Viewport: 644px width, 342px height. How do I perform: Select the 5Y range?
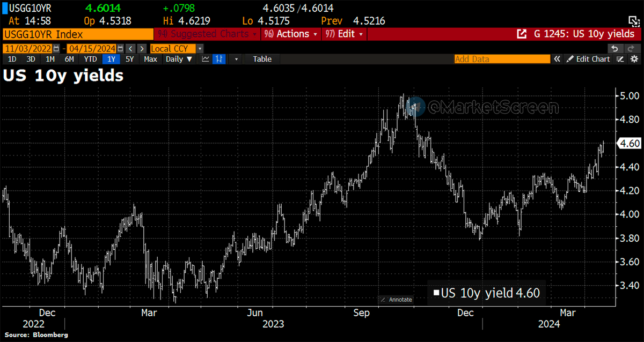click(x=129, y=59)
